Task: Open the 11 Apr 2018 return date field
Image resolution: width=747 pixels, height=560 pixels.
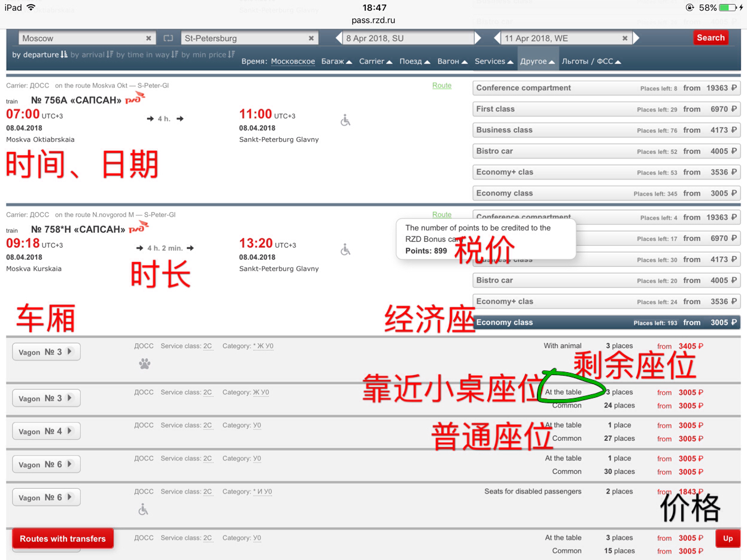Action: [x=566, y=38]
